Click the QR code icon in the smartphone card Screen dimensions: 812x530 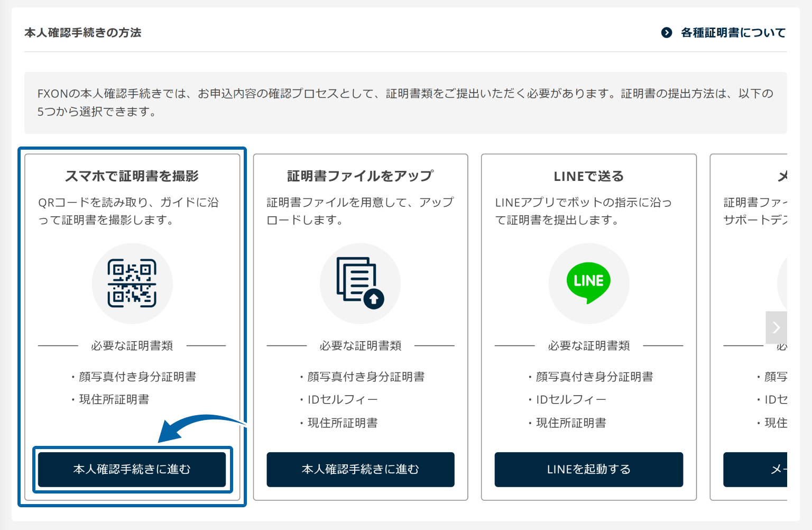(132, 284)
